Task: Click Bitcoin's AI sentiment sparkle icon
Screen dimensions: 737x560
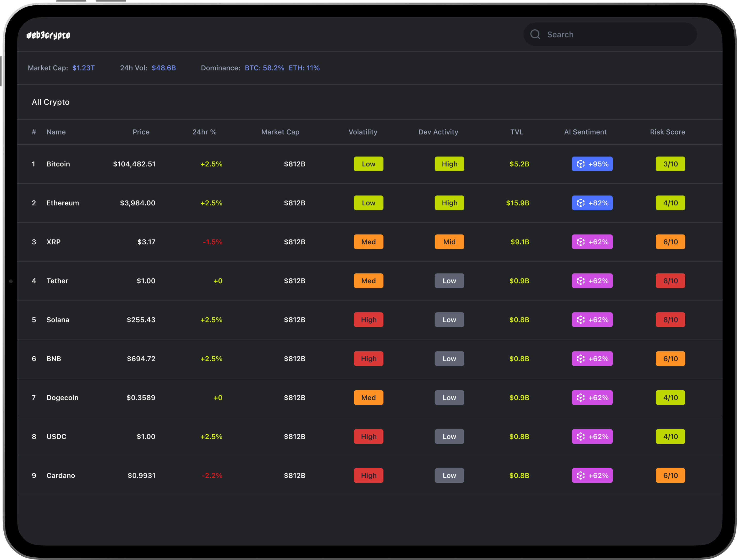Action: coord(581,164)
